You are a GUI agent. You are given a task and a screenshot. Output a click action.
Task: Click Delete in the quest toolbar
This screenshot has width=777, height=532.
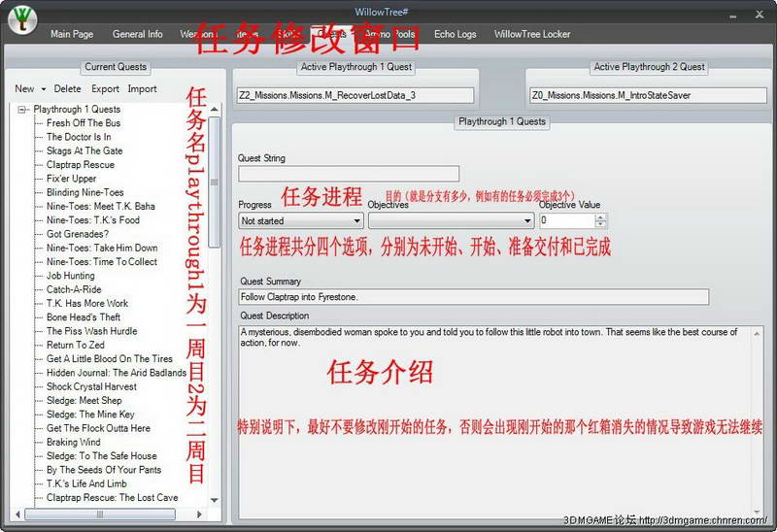[x=67, y=88]
